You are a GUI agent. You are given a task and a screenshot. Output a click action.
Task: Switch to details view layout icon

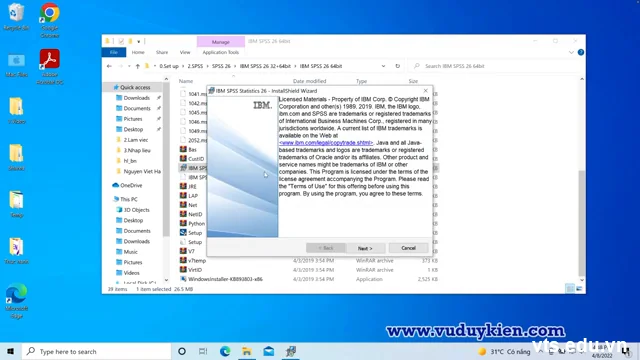point(570,289)
